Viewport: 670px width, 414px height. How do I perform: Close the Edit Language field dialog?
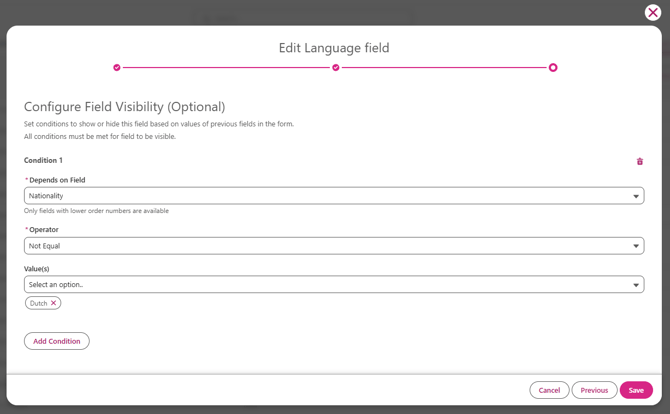pyautogui.click(x=652, y=13)
